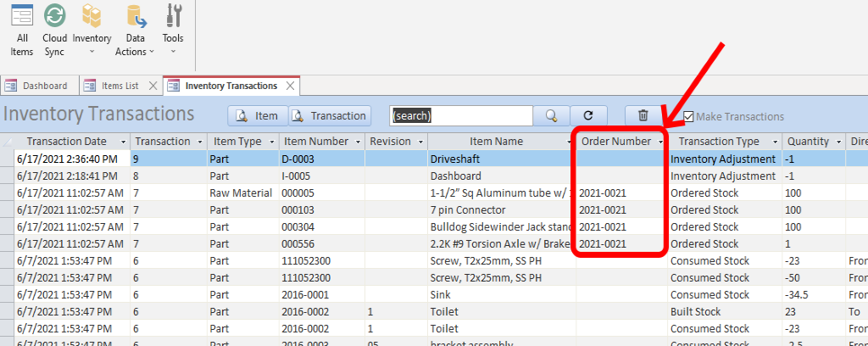Click the 2.2K #9 Torsion Axle cell
Viewport: 868px width, 346px height.
[502, 243]
